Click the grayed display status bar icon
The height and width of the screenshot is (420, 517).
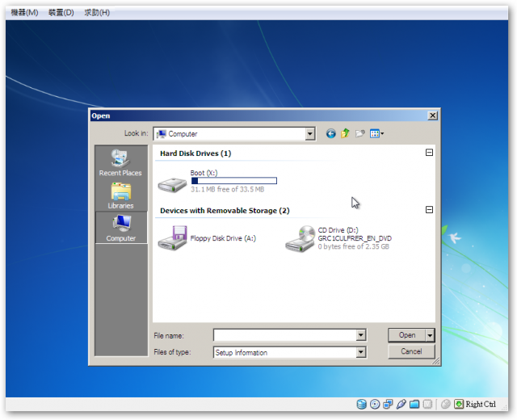[x=427, y=404]
